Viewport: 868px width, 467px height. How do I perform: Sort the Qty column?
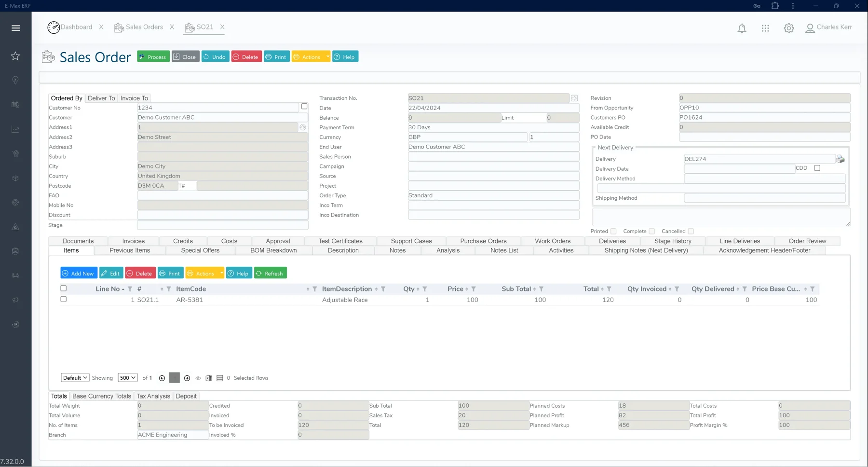tap(418, 289)
